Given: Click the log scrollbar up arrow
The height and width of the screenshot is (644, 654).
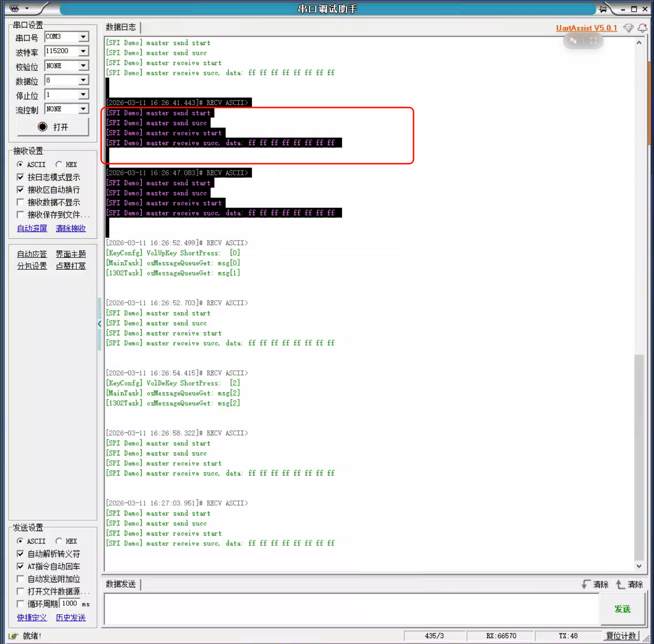Looking at the screenshot, I should (639, 43).
